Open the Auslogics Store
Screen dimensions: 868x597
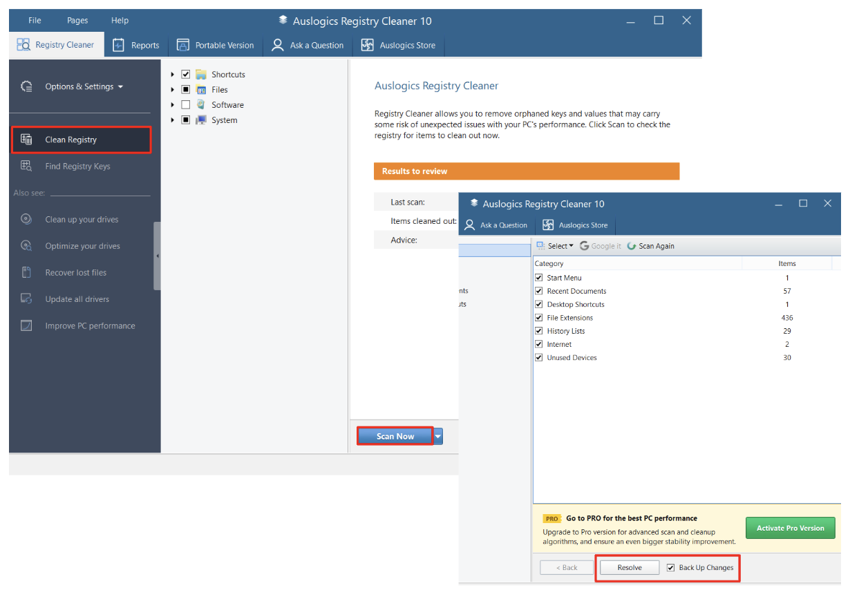point(399,44)
